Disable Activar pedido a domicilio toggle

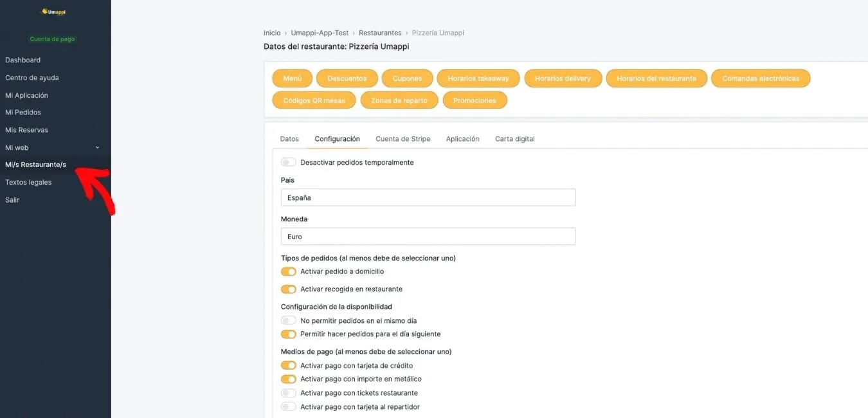289,271
